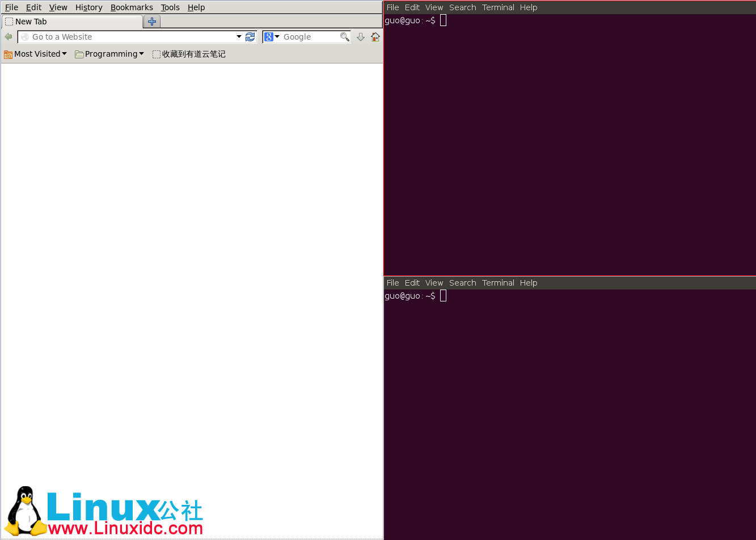
Task: Open downloads with the down arrow icon
Action: [361, 36]
